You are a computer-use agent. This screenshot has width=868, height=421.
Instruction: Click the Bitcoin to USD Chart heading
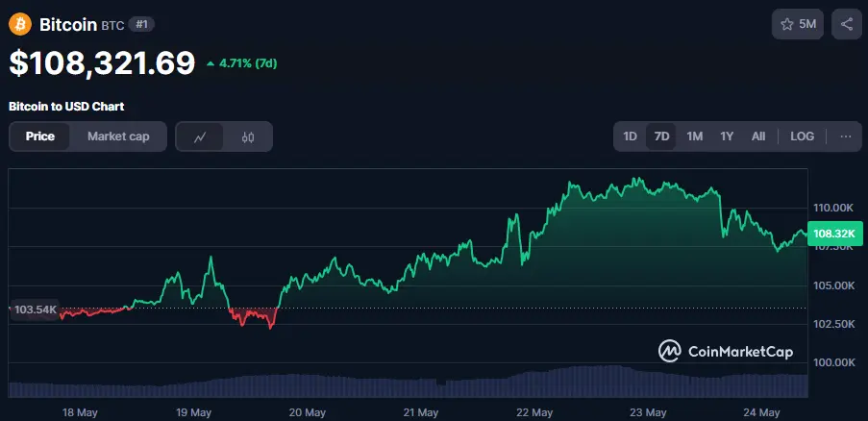coord(66,107)
